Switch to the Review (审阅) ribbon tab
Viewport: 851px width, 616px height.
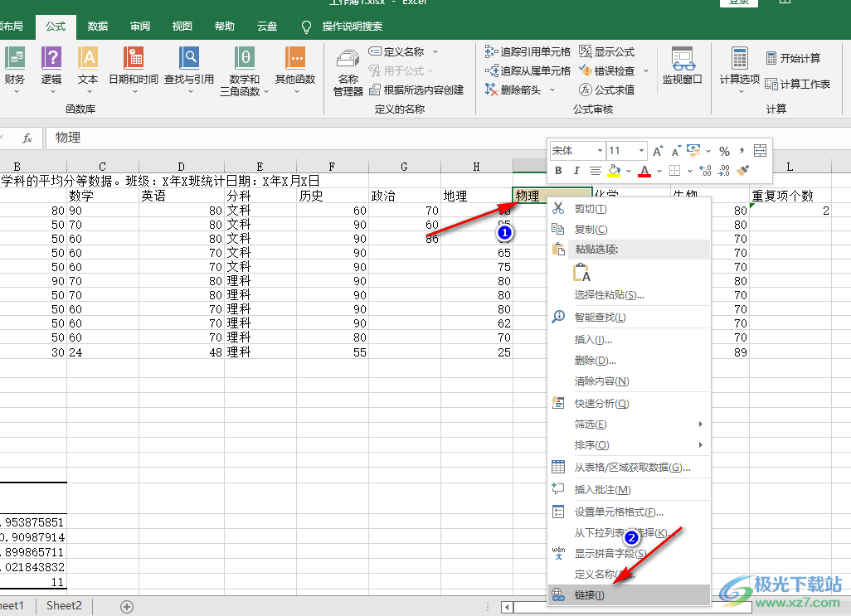pyautogui.click(x=140, y=26)
